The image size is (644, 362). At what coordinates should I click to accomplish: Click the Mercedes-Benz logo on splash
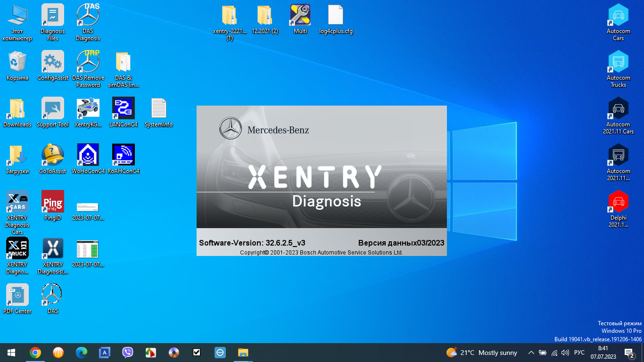tap(264, 129)
